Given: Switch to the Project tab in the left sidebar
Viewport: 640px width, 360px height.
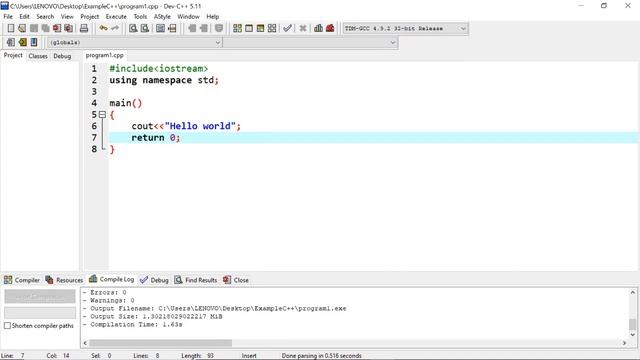Looking at the screenshot, I should click(13, 55).
